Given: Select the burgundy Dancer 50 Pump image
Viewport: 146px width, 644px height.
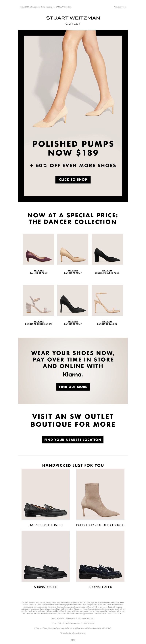Looking at the screenshot, I should pos(39,249).
